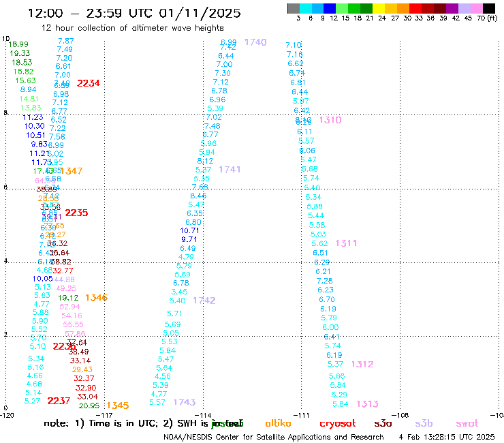Click the gray swatch in the color scale
504x443 pixels.
[294, 8]
